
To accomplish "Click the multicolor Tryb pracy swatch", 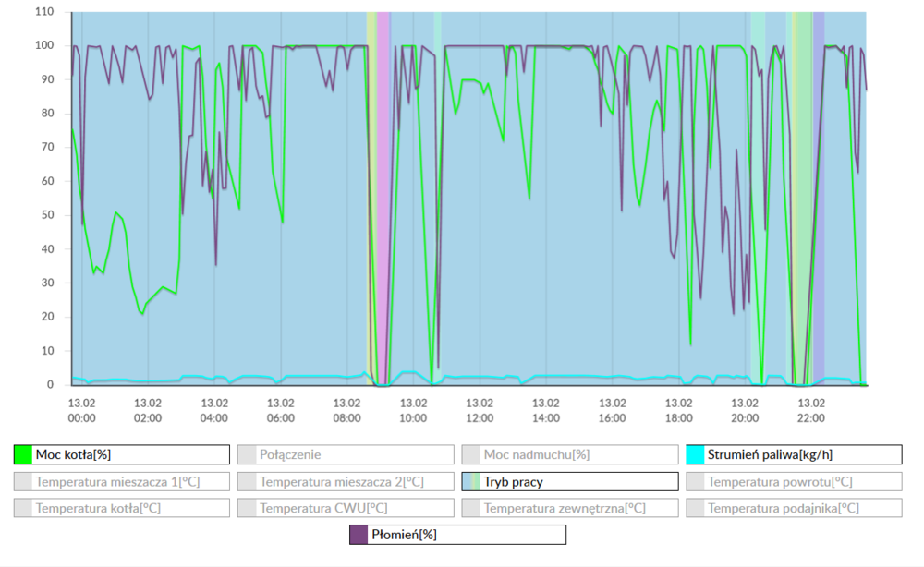I will coord(471,481).
